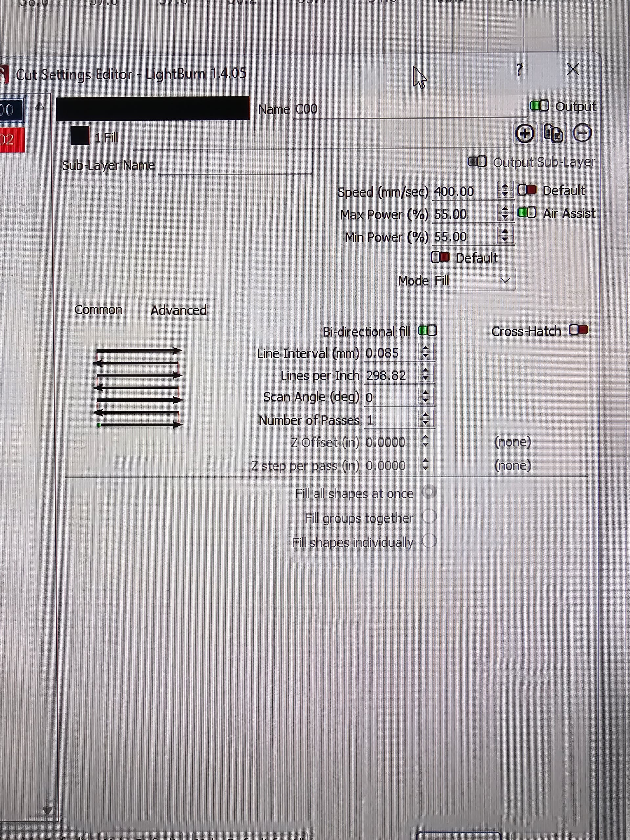Viewport: 630px width, 840px height.
Task: Open the help question mark button
Action: point(519,70)
